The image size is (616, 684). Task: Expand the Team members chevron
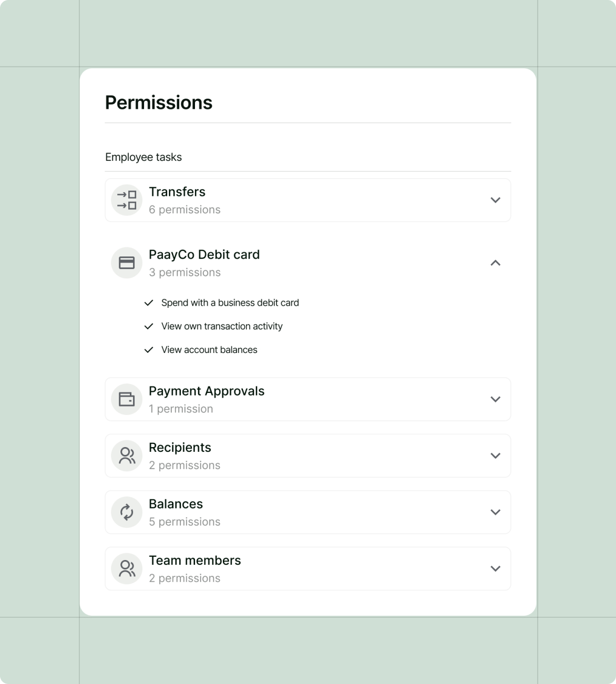click(495, 568)
